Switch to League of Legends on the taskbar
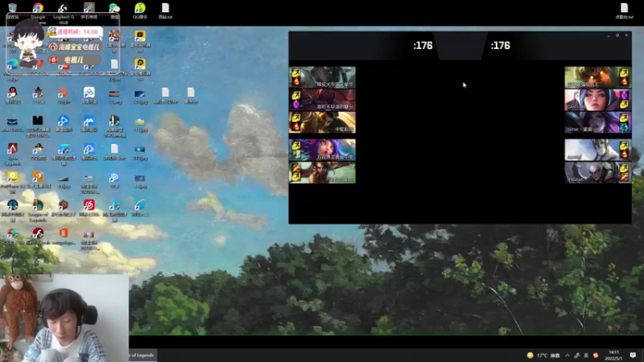 pyautogui.click(x=142, y=355)
